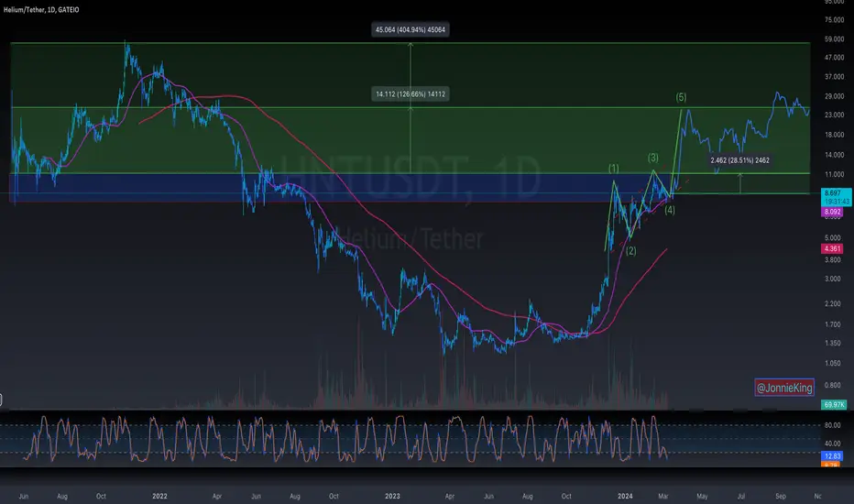Click the Elliott wave (5) label
This screenshot has height=504, width=854.
[x=681, y=97]
